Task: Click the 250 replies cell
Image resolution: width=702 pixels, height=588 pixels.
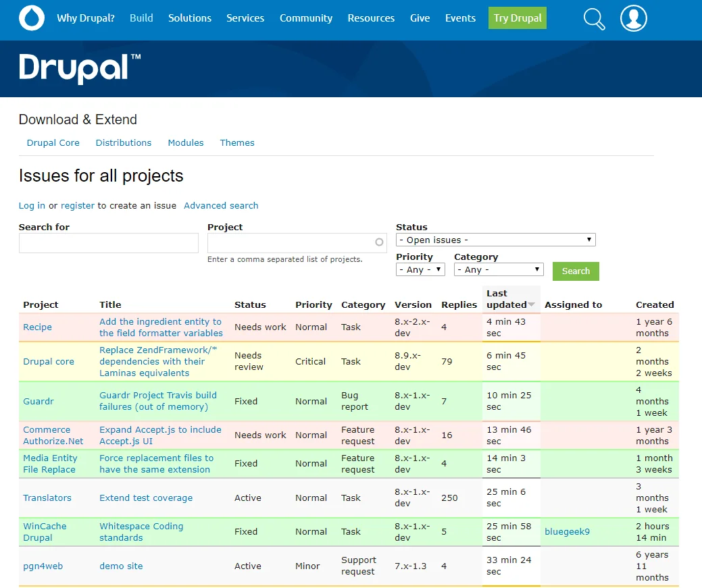Action: point(449,498)
